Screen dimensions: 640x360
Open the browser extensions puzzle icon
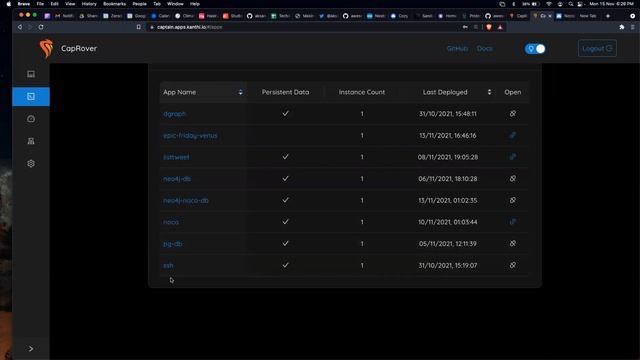pyautogui.click(x=622, y=27)
